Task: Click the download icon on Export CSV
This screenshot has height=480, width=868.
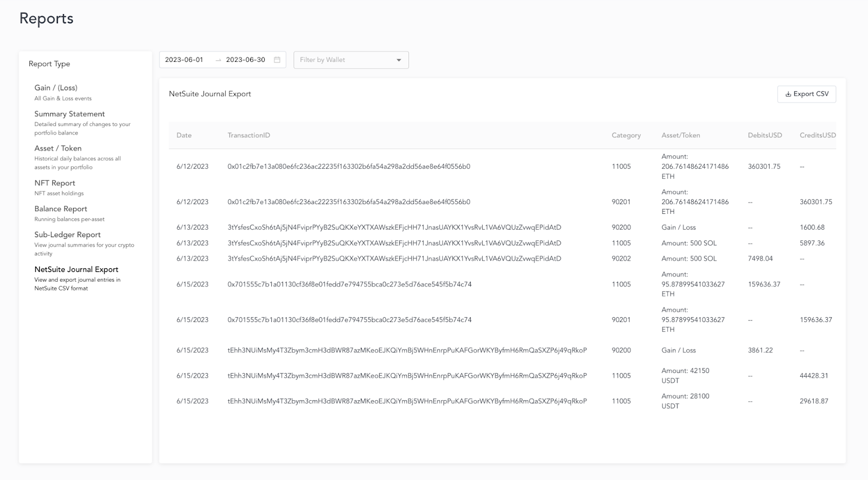Action: [788, 94]
